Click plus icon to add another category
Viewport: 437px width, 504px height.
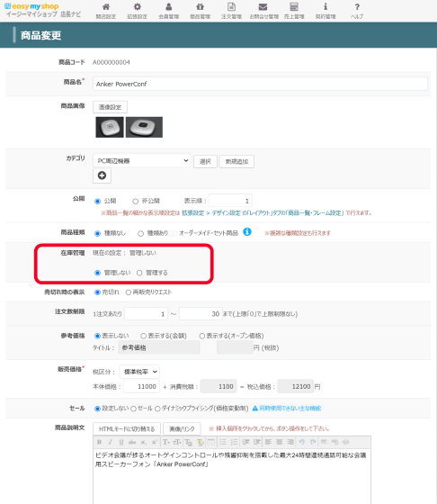point(102,175)
